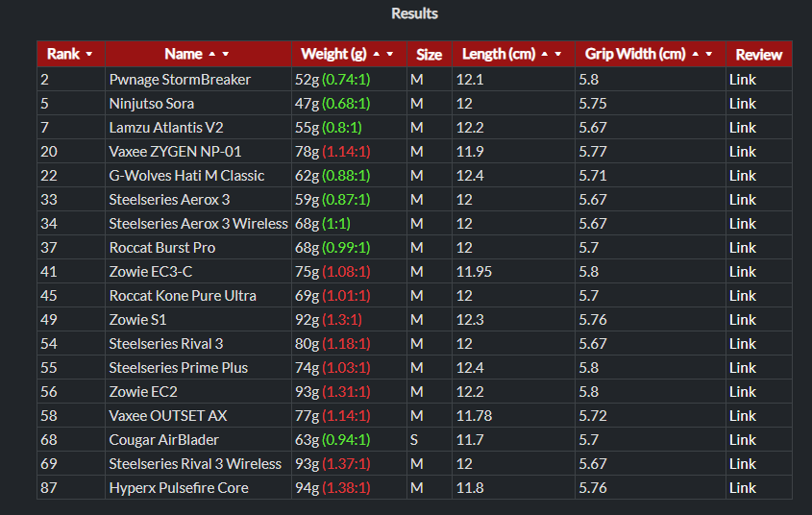Open review Link for Vaxee ZYGEN NP-01

click(x=743, y=152)
